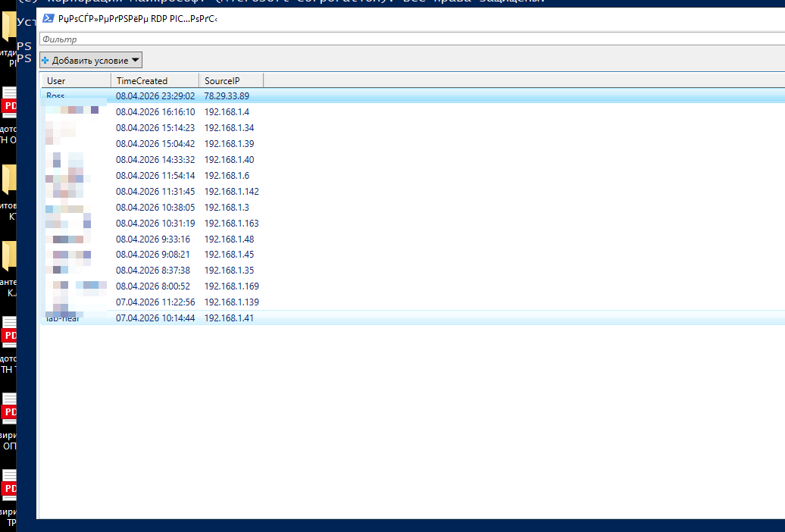Click the blue plus icon beside Добавить условие
The image size is (785, 532).
[45, 61]
